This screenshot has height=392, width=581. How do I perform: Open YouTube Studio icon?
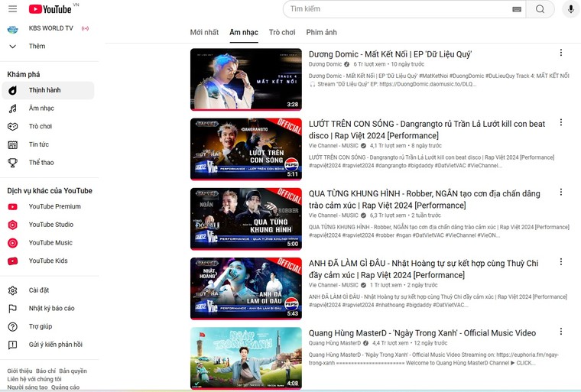12,225
